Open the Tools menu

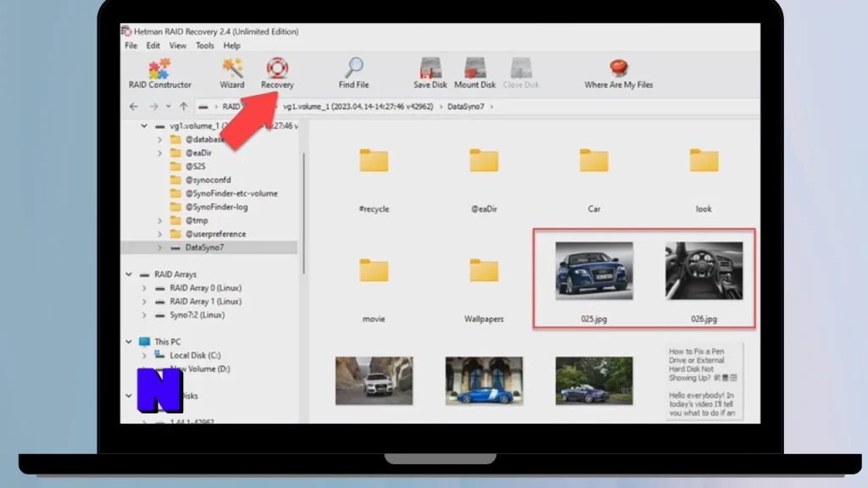tap(204, 46)
